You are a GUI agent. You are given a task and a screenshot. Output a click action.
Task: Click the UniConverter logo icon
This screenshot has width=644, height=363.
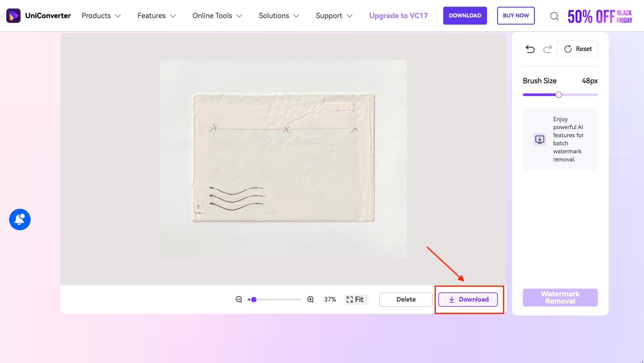13,15
